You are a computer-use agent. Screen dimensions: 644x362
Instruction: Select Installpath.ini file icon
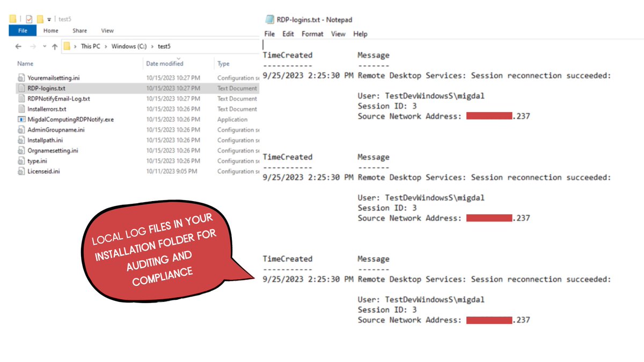tap(21, 140)
